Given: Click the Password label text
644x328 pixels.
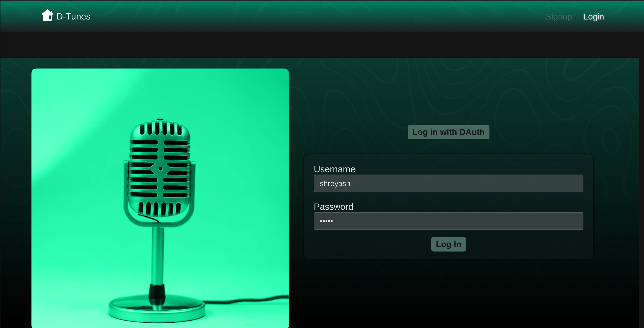Looking at the screenshot, I should pos(333,207).
